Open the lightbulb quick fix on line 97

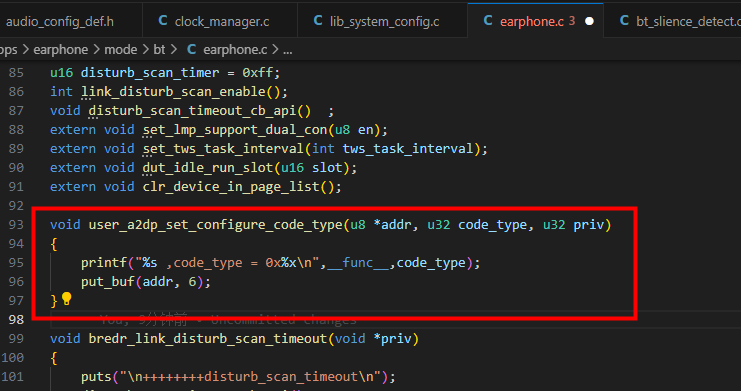pos(67,298)
